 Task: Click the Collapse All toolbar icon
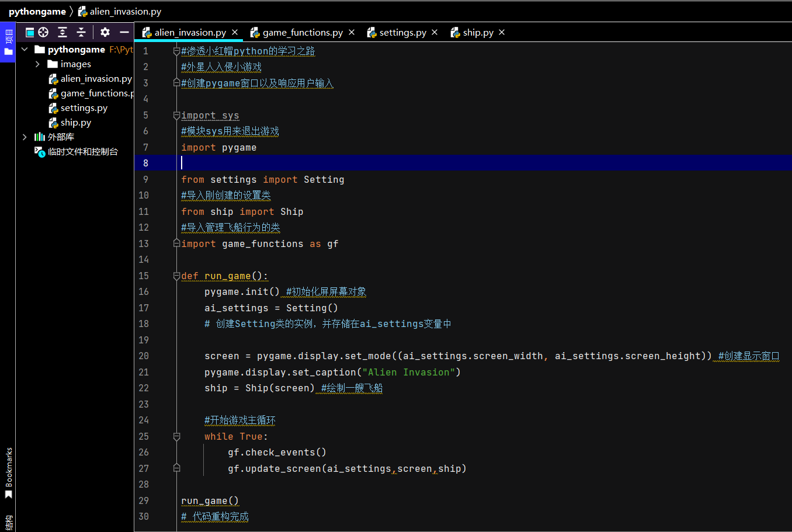point(81,32)
